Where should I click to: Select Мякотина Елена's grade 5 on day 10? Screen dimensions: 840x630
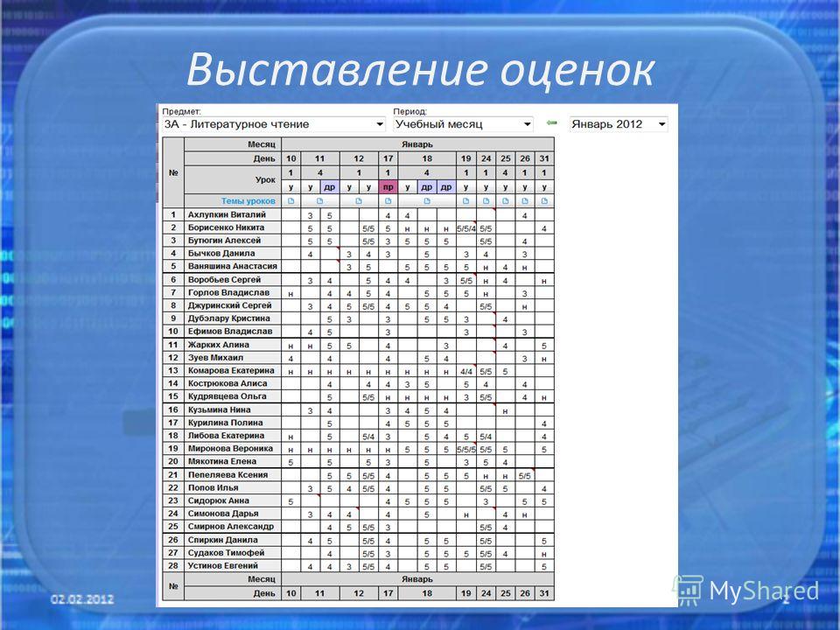click(290, 462)
